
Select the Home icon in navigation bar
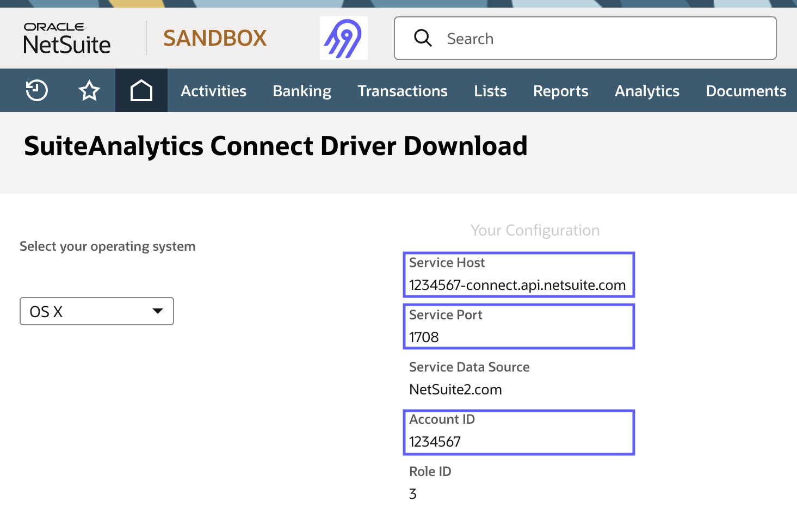(141, 90)
